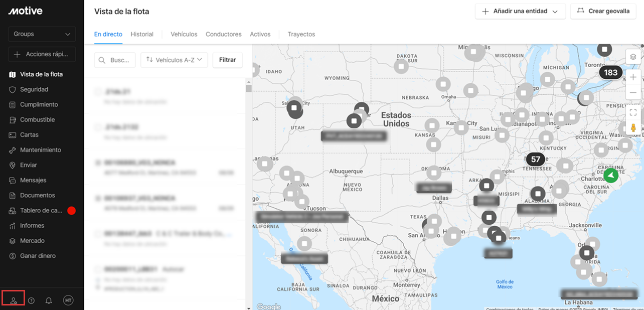Toggle map layers control
644x310 pixels.
click(633, 57)
